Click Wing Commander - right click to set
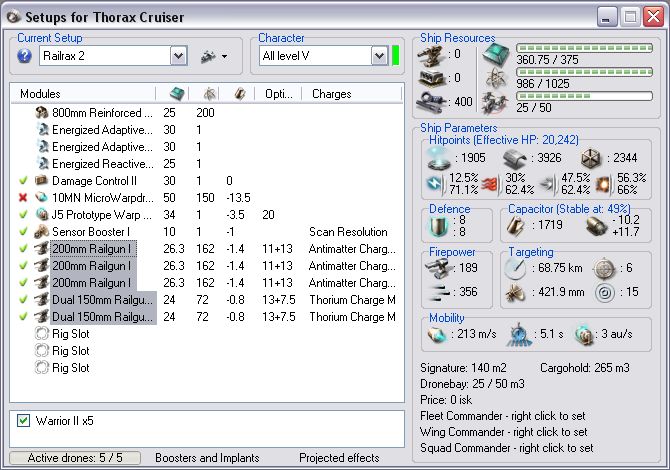Image resolution: width=670 pixels, height=470 pixels. (x=503, y=432)
